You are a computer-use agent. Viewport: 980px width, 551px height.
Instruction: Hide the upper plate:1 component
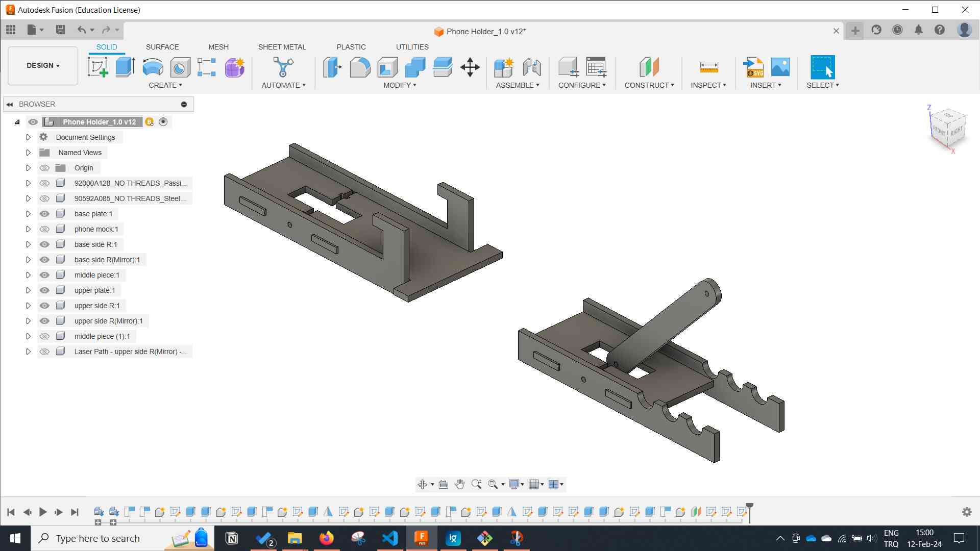(44, 290)
